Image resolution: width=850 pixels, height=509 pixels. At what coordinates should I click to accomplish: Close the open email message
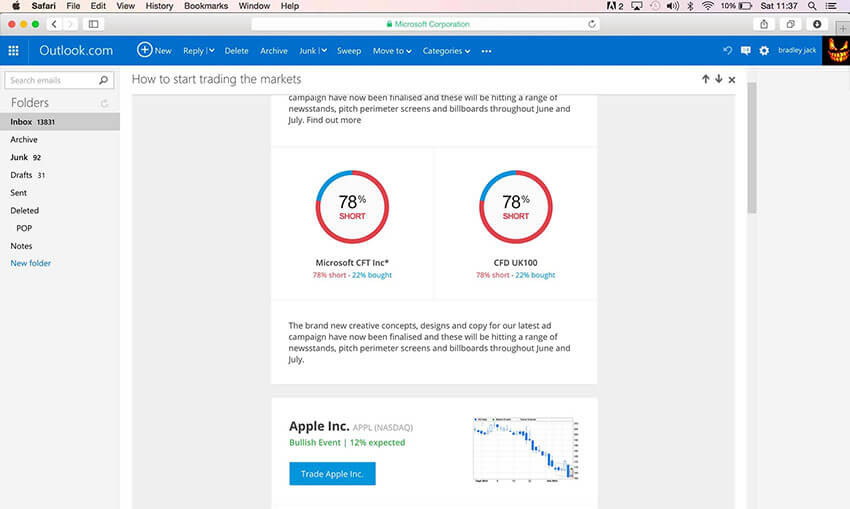732,79
